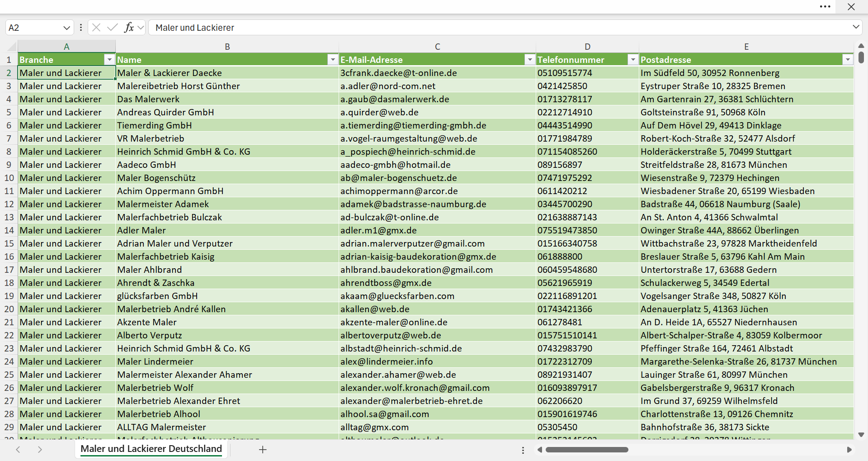Open E-Mail-Adresse filter dropdown
Image resolution: width=868 pixels, height=461 pixels.
point(530,60)
